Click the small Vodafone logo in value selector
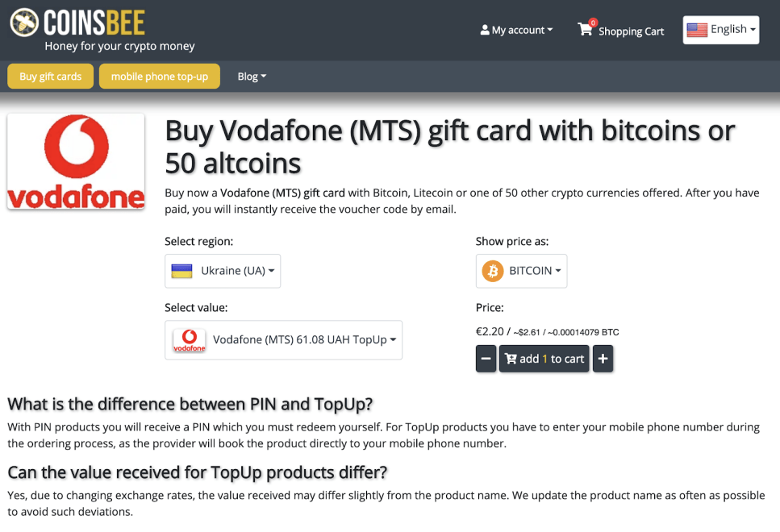 pos(190,340)
